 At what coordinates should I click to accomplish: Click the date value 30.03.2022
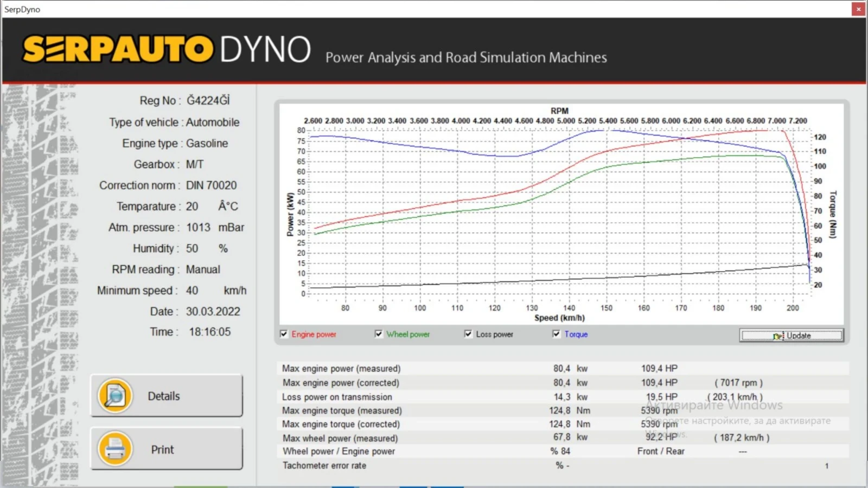pyautogui.click(x=213, y=312)
